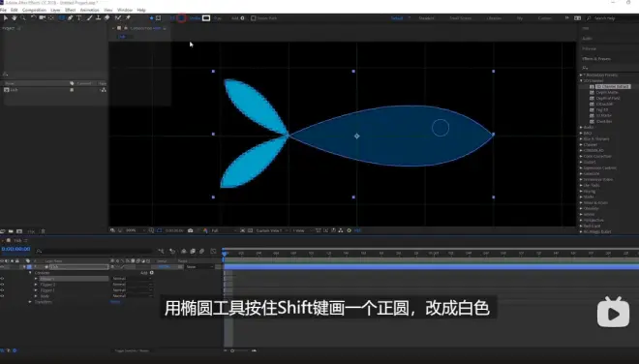Select the Brush tool
The image size is (639, 364).
pos(89,18)
